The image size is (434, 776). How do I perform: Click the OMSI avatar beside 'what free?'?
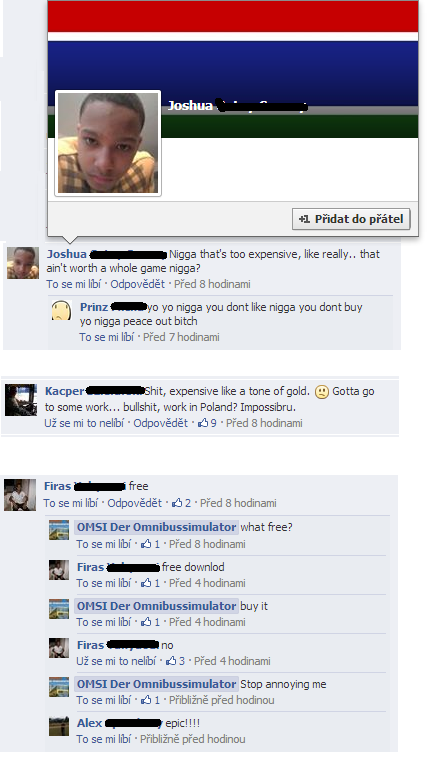(59, 530)
